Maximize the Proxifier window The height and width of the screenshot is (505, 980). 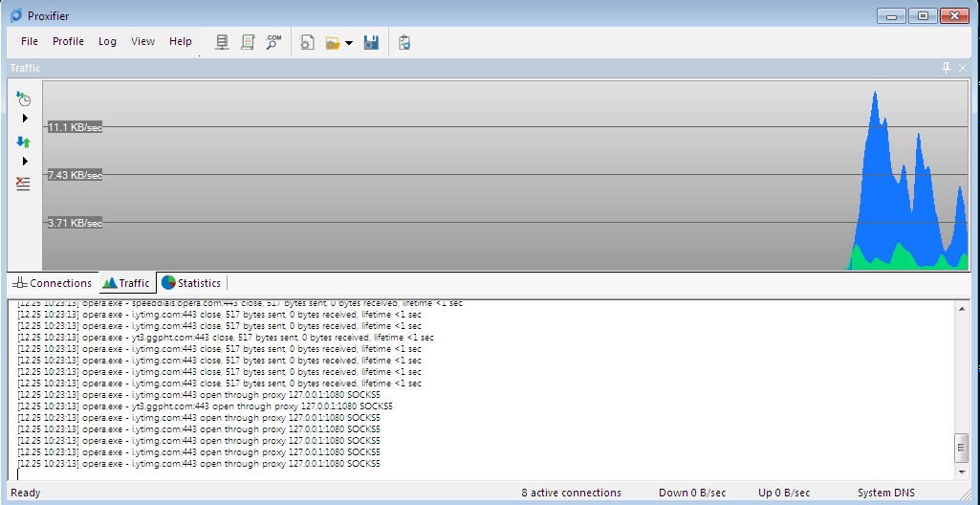tap(923, 16)
